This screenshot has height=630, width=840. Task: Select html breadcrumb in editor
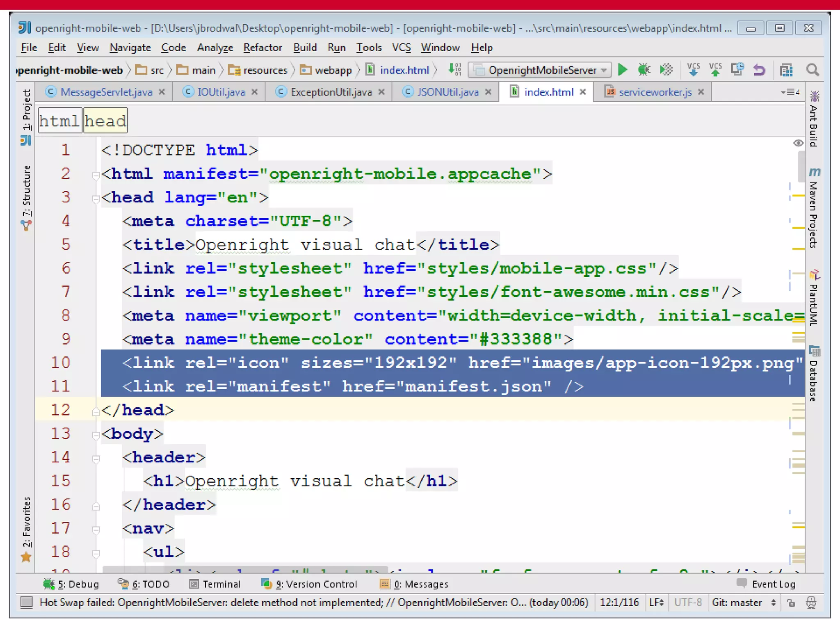(x=59, y=121)
